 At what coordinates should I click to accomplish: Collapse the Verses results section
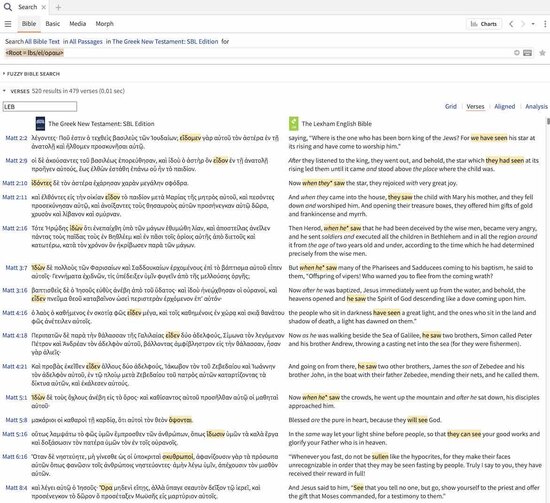(x=4, y=91)
